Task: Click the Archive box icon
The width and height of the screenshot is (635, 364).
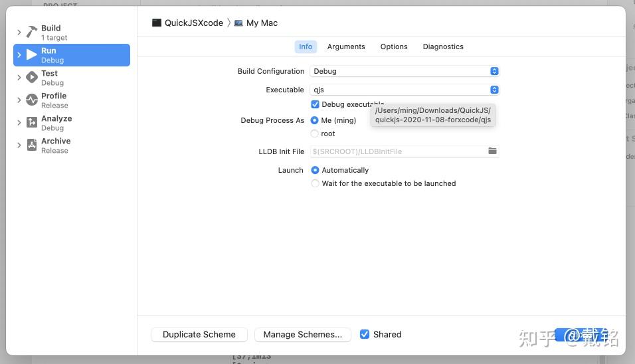Action: pyautogui.click(x=32, y=145)
